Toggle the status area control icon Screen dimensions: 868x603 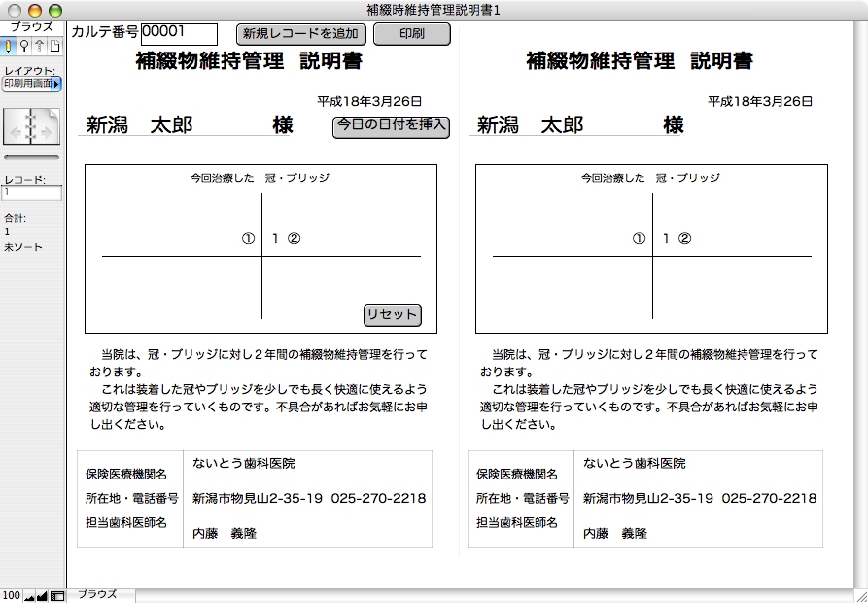click(x=56, y=596)
